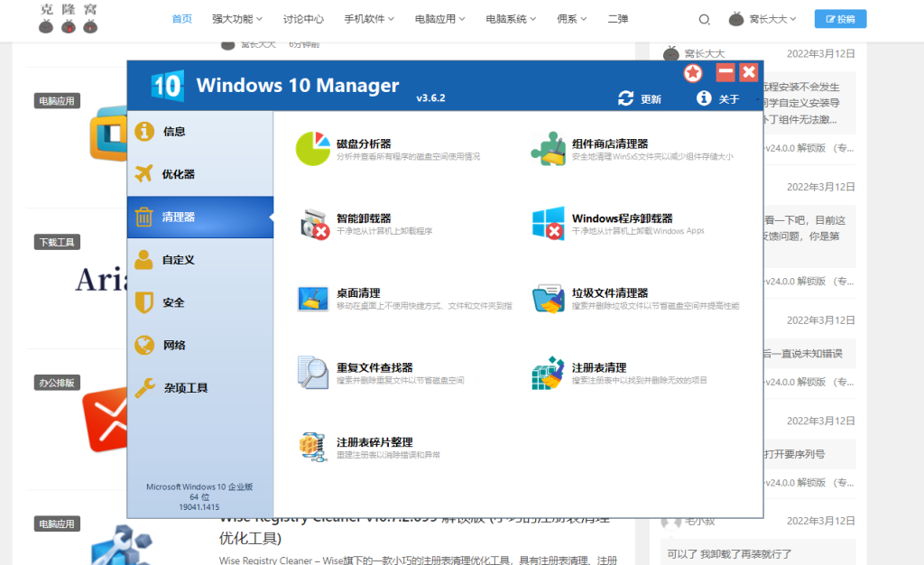
Task: Open the 垃圾文件清理器 junk file icon
Action: (x=548, y=298)
